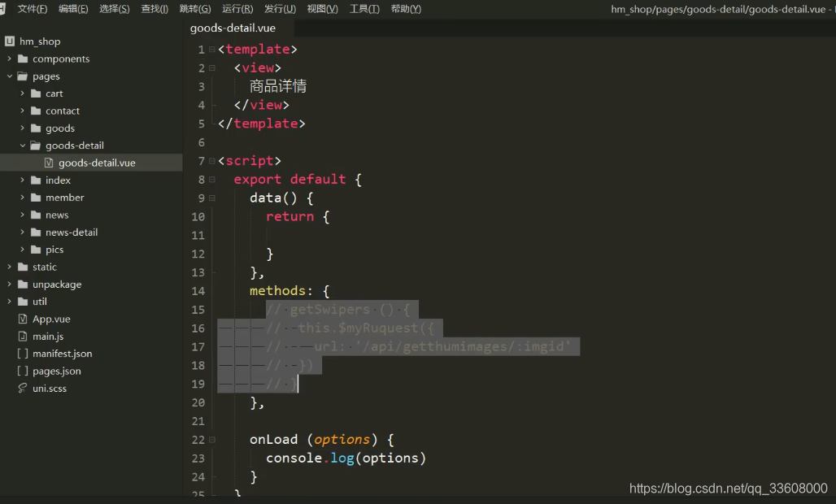The width and height of the screenshot is (836, 504).
Task: Expand the static folder chevron
Action: click(x=9, y=267)
